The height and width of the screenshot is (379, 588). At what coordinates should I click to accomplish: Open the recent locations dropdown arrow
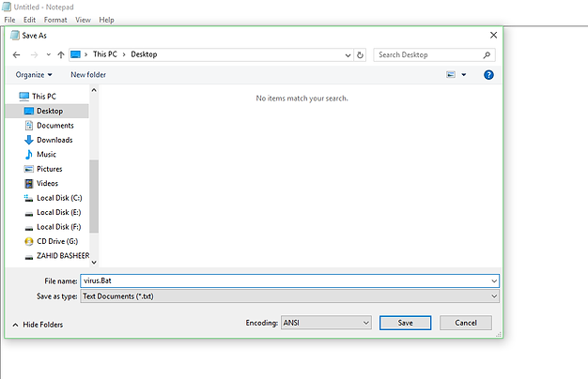[49, 54]
